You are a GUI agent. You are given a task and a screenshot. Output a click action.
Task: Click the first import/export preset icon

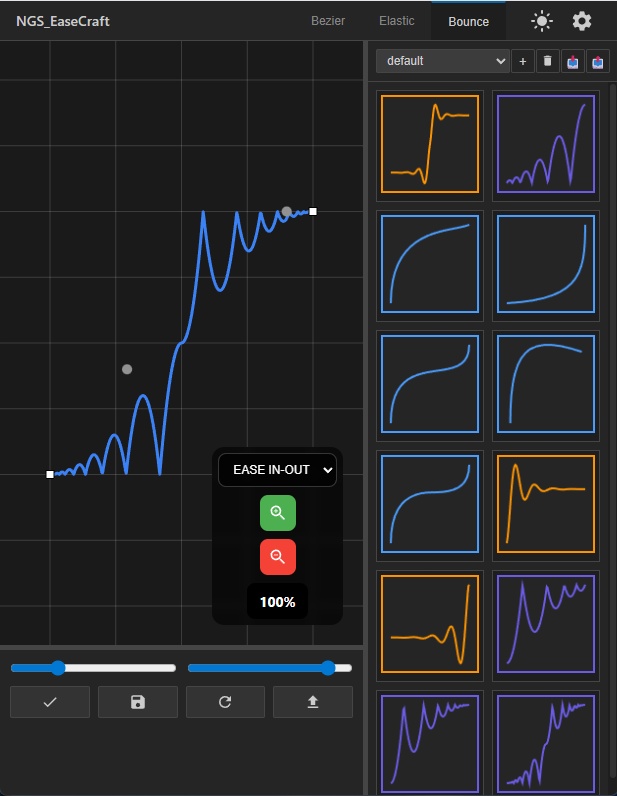(x=572, y=61)
